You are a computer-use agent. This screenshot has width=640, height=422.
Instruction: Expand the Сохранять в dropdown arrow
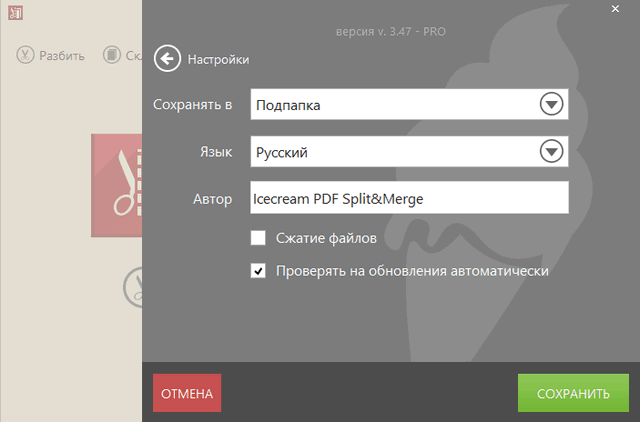[x=551, y=104]
